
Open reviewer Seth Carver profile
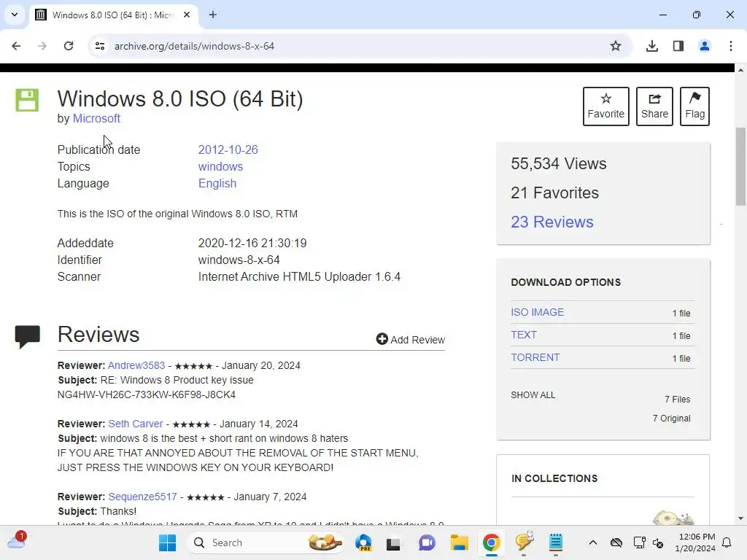135,424
